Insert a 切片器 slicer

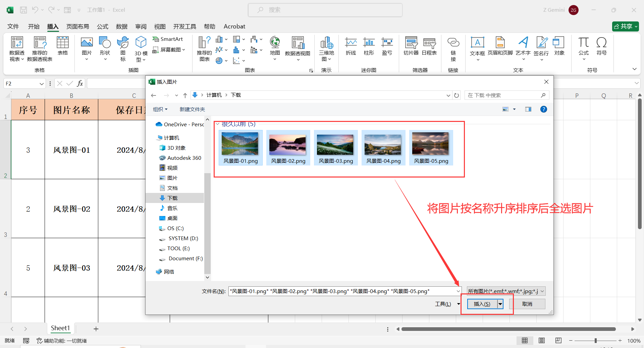(x=411, y=47)
